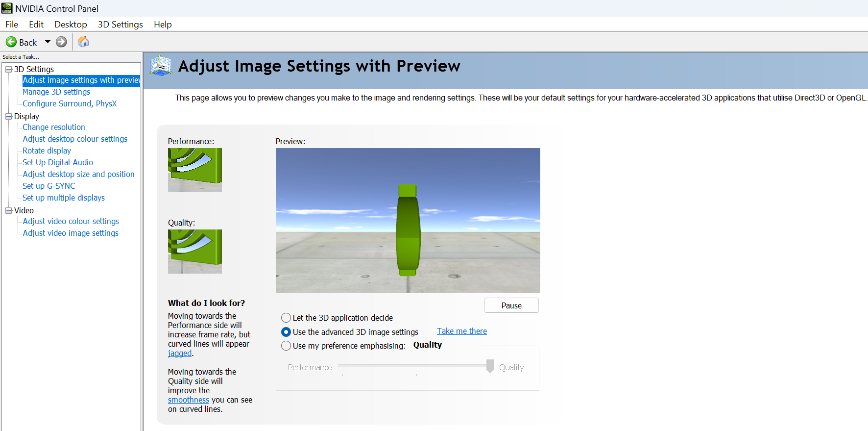The width and height of the screenshot is (868, 431).
Task: Click the 'What do I look for?' heading
Action: click(x=206, y=303)
